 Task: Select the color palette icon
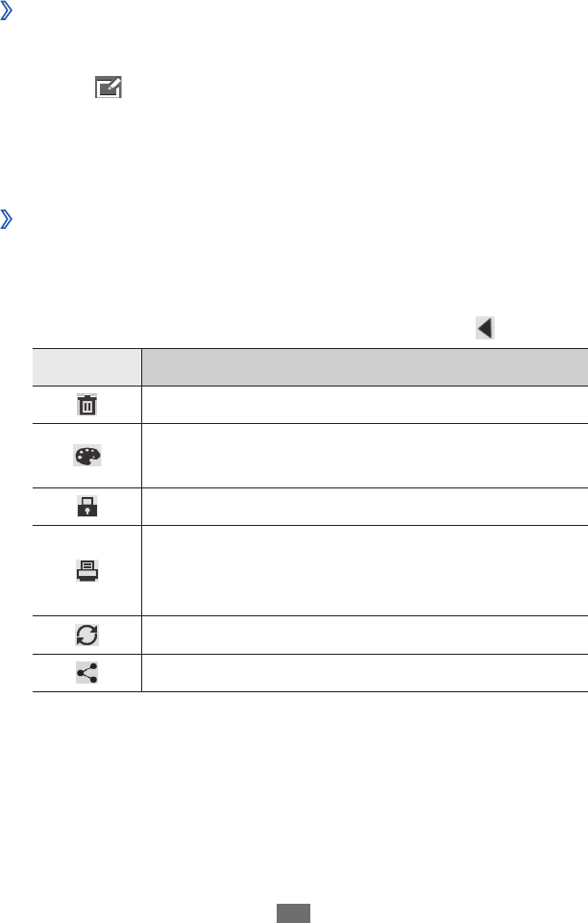point(86,457)
